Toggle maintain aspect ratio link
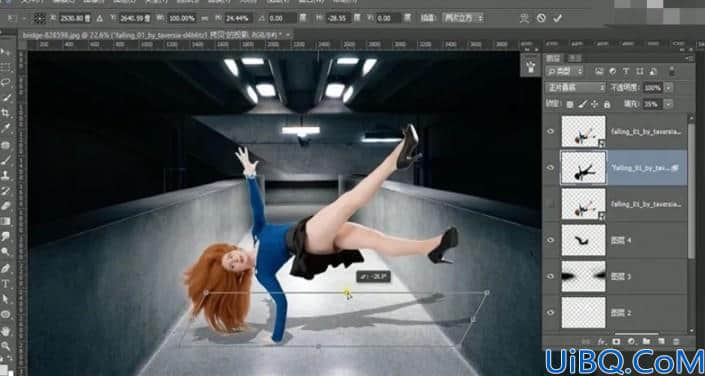 205,18
